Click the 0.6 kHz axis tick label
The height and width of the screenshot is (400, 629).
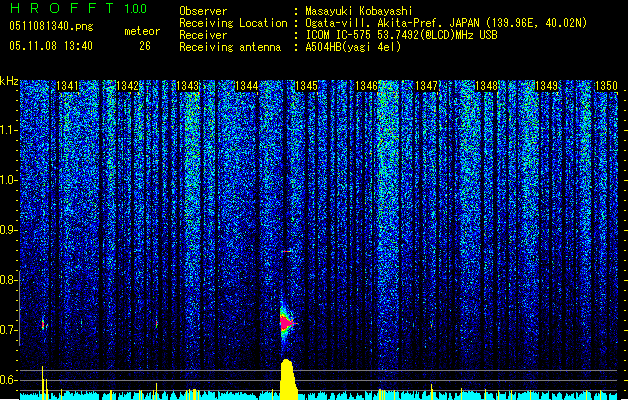click(x=8, y=380)
